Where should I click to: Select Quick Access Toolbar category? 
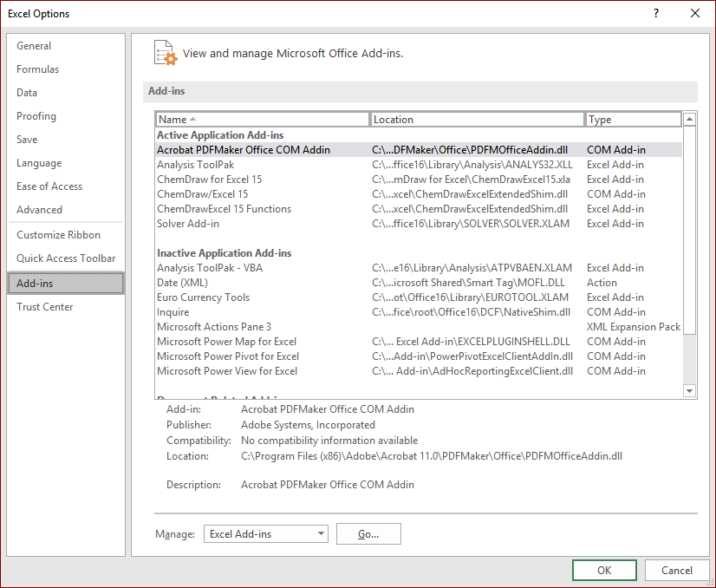pos(66,258)
